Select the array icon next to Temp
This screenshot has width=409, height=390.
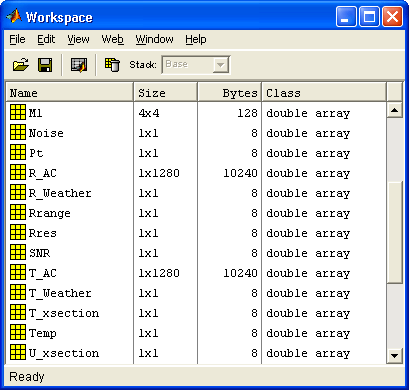point(18,332)
